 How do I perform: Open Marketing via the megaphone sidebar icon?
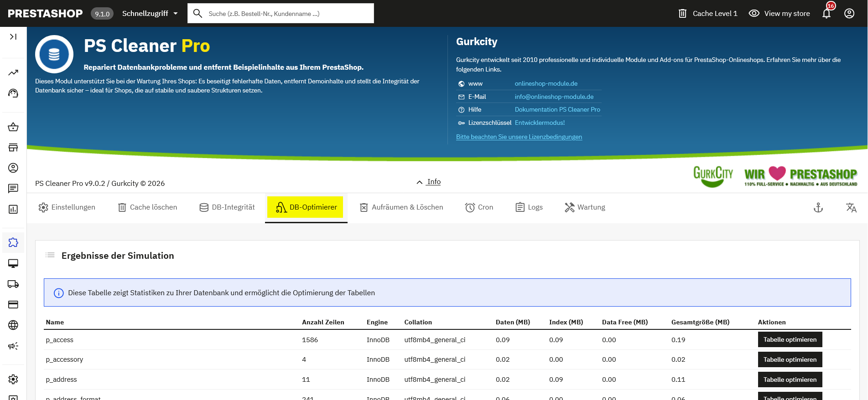pyautogui.click(x=13, y=346)
